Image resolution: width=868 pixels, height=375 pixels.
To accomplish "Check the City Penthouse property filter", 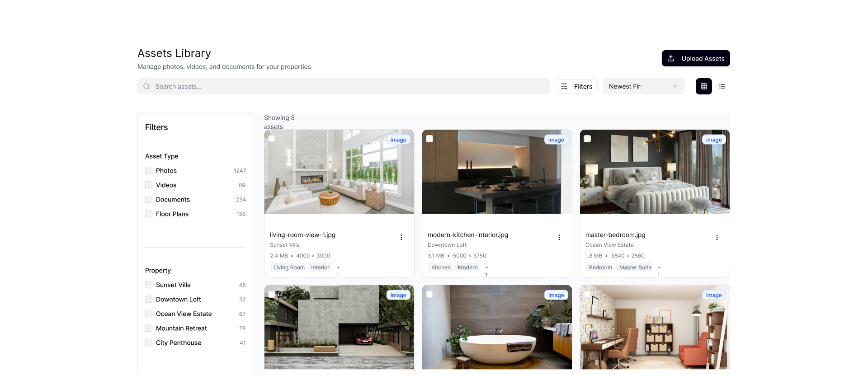I will point(149,342).
